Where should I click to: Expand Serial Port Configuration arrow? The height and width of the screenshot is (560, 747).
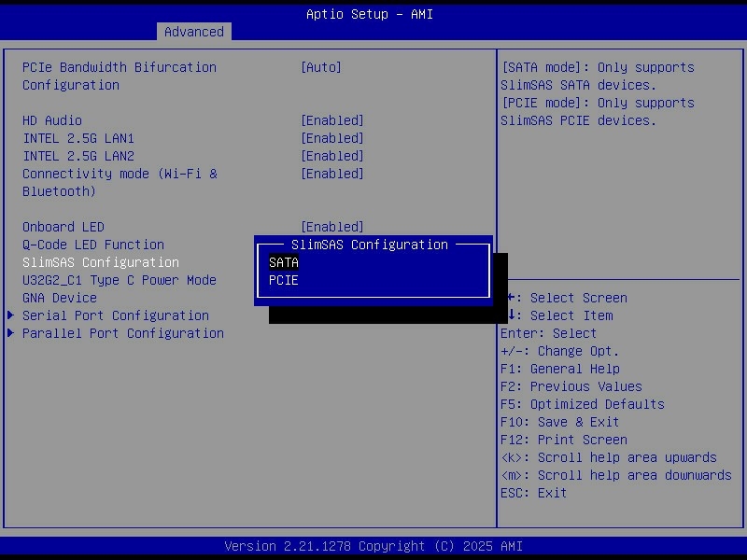(x=11, y=315)
